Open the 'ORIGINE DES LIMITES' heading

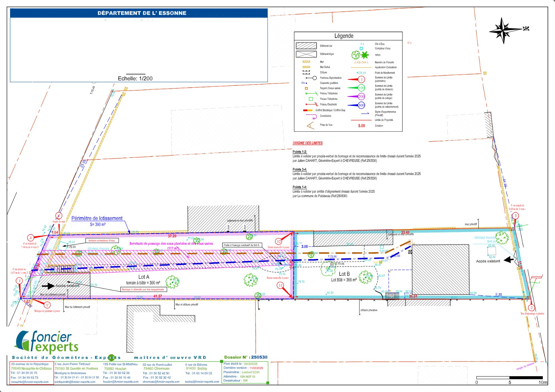pos(307,143)
